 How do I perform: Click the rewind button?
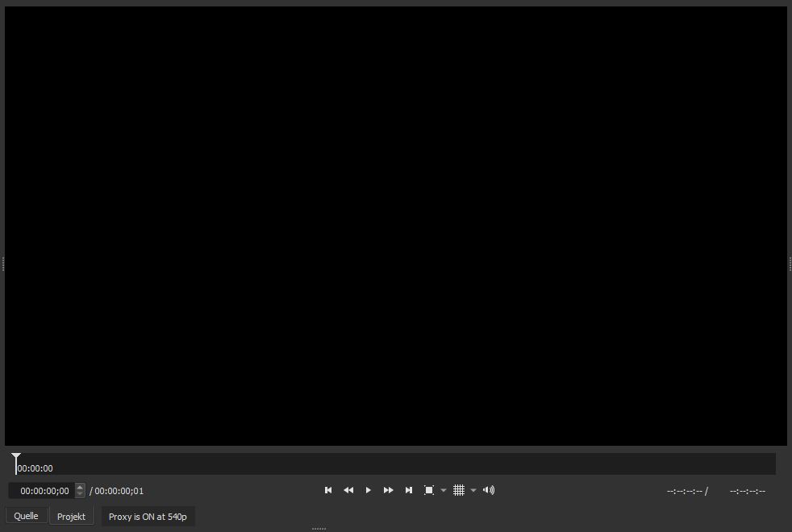(x=348, y=490)
